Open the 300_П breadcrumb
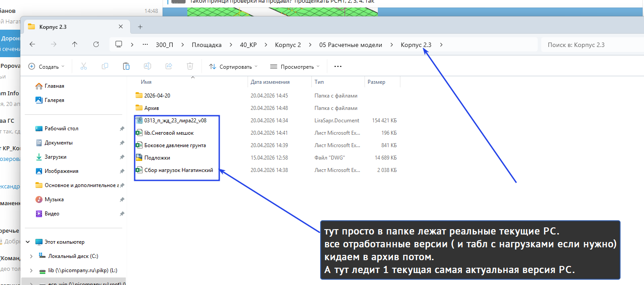Viewport: 644px width, 285px height. pos(164,45)
